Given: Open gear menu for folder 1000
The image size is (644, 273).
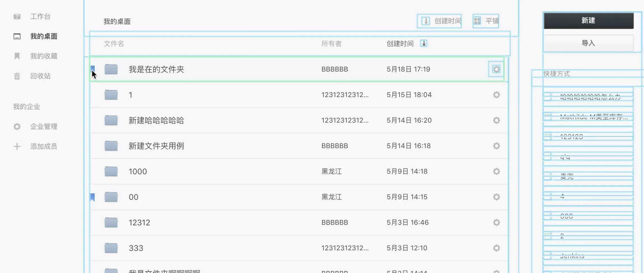Looking at the screenshot, I should coord(496,171).
